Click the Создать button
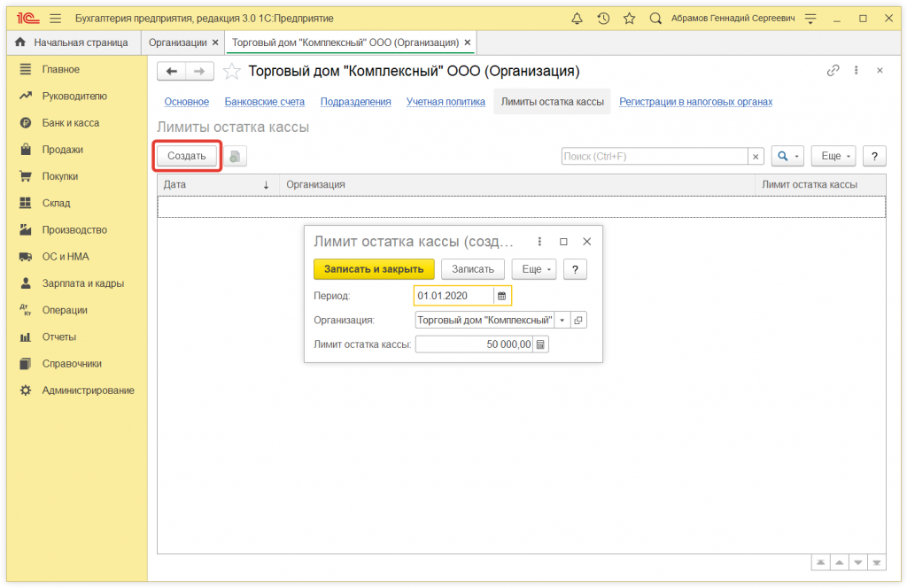 point(187,156)
